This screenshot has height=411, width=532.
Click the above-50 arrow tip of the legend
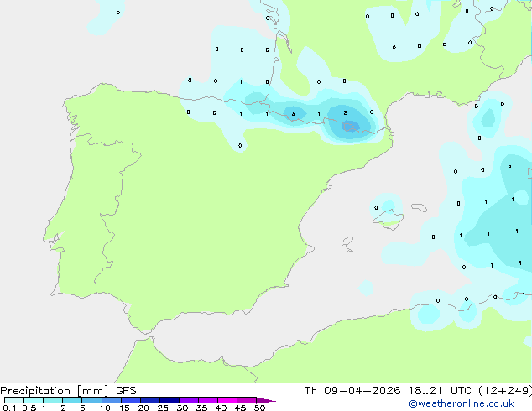pos(266,400)
